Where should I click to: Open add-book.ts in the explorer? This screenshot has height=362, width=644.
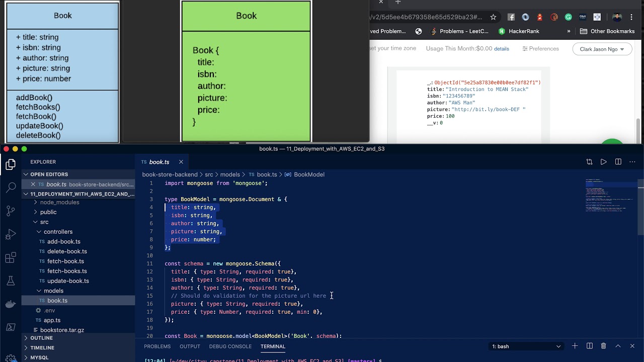click(x=64, y=242)
